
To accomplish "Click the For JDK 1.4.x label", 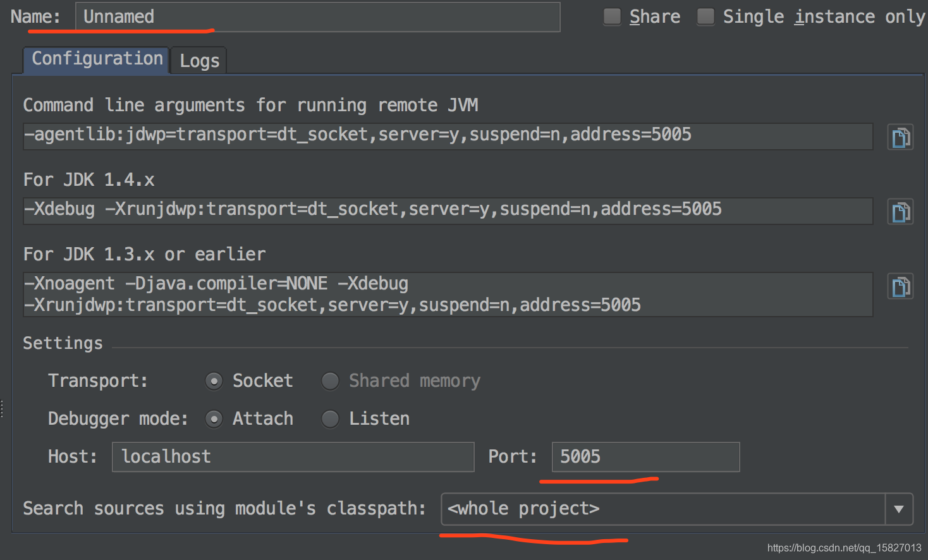I will pyautogui.click(x=89, y=180).
